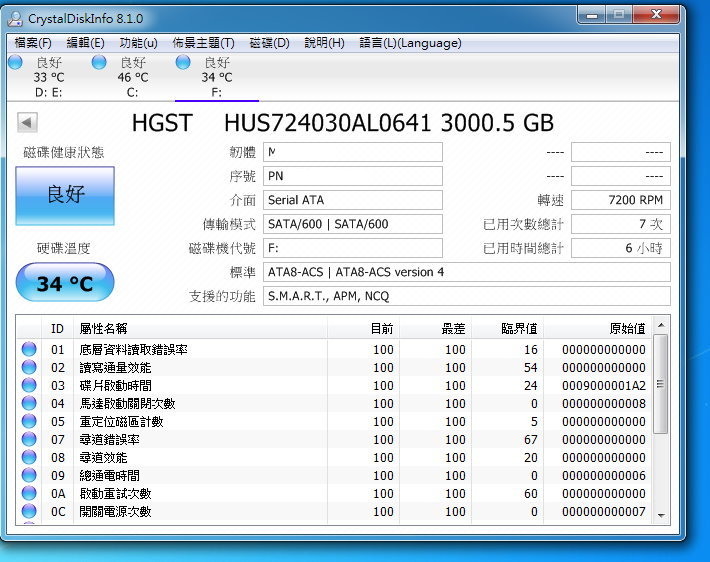Click the health orb above F:
Screen dimensions: 710x562
[183, 62]
